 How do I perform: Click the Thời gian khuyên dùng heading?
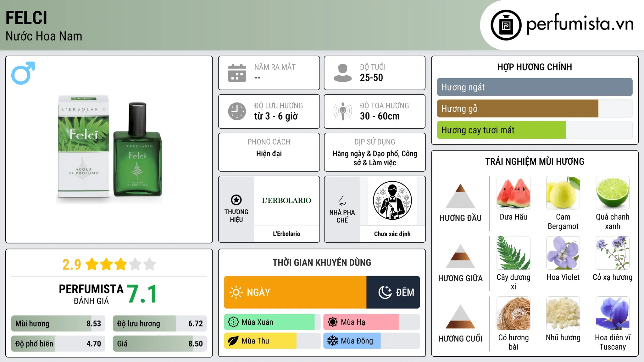click(322, 262)
